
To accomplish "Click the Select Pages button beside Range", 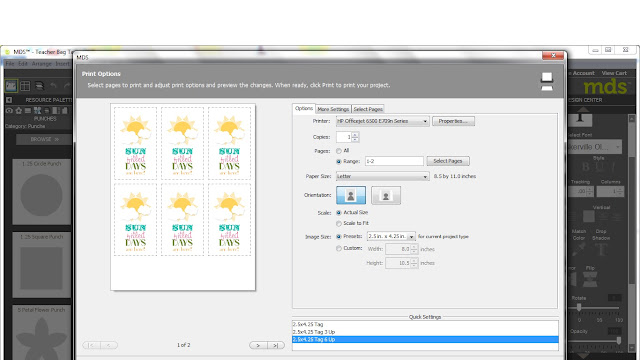I will 448,161.
